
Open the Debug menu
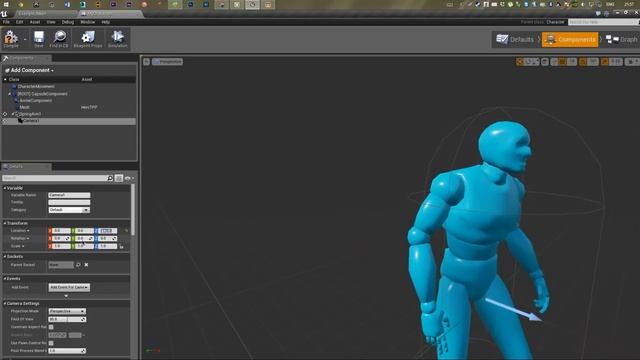68,22
